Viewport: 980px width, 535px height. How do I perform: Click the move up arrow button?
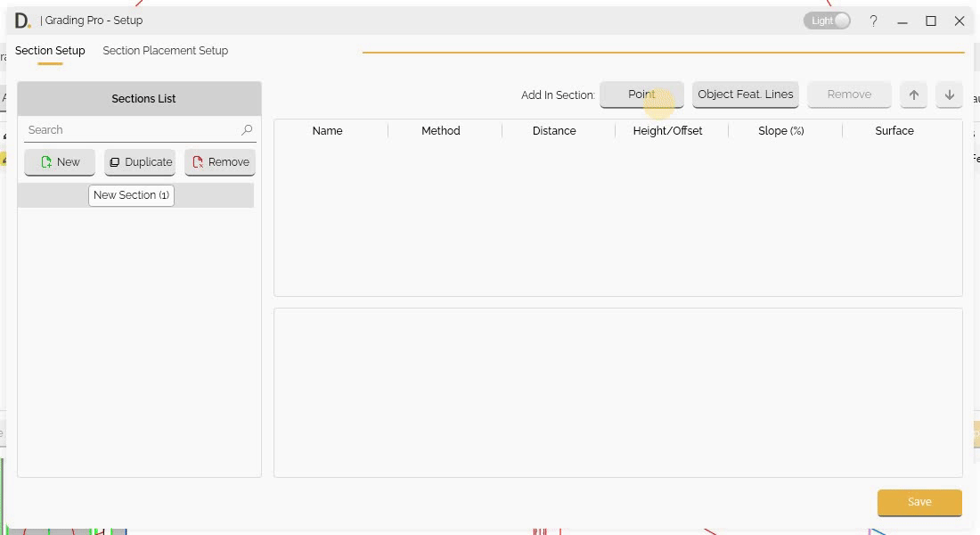pyautogui.click(x=913, y=95)
